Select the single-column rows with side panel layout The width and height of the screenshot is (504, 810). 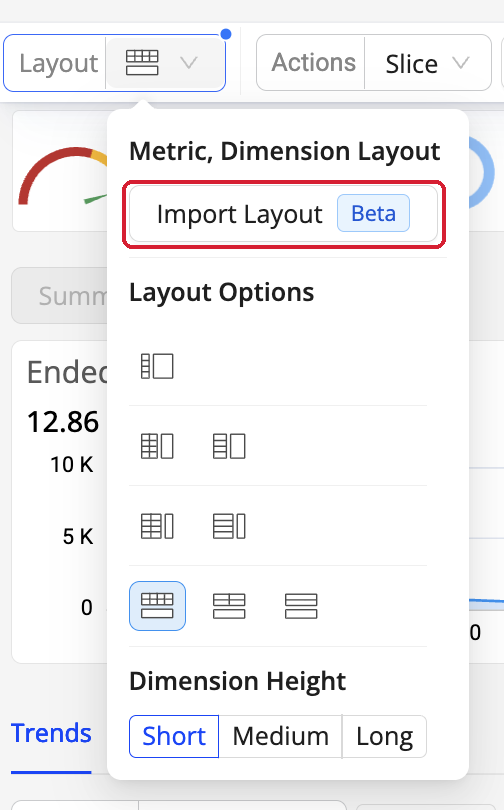coord(229,446)
